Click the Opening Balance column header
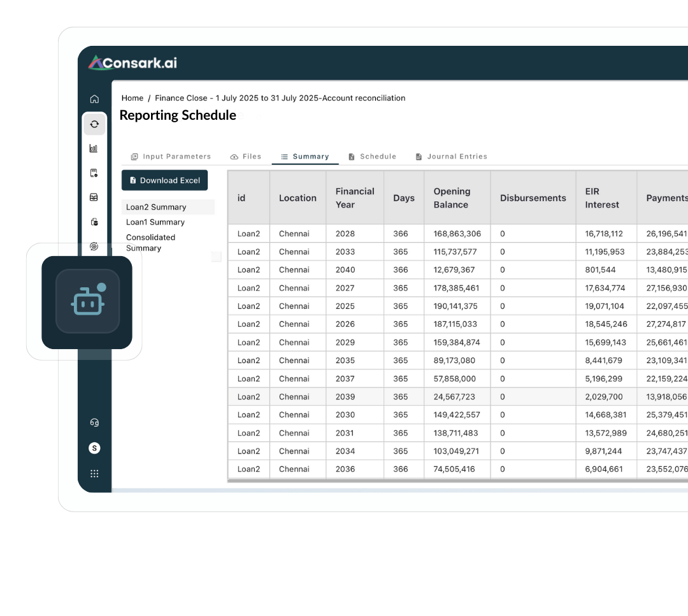The image size is (688, 616). (x=452, y=198)
